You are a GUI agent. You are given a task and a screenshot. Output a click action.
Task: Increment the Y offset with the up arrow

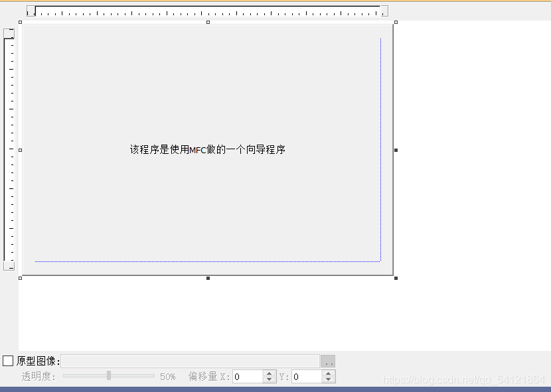pyautogui.click(x=328, y=372)
